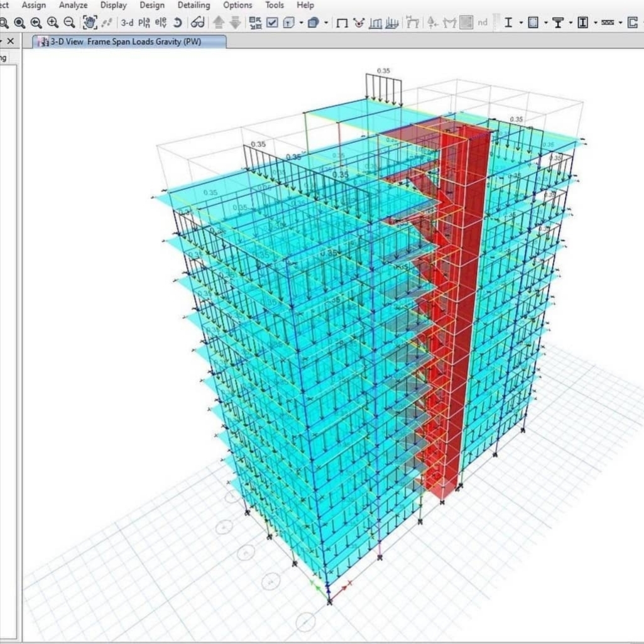
Task: Open the Analyze menu
Action: [x=73, y=5]
